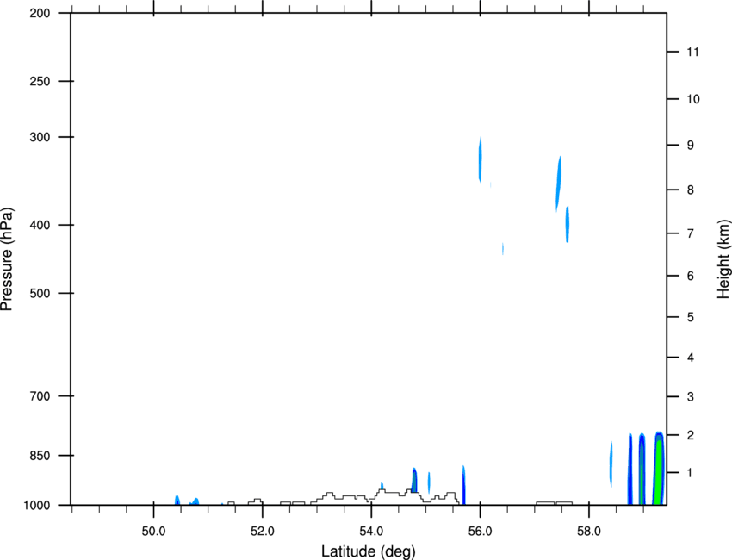Click the 4 km height label
The width and height of the screenshot is (732, 560).
pos(691,358)
